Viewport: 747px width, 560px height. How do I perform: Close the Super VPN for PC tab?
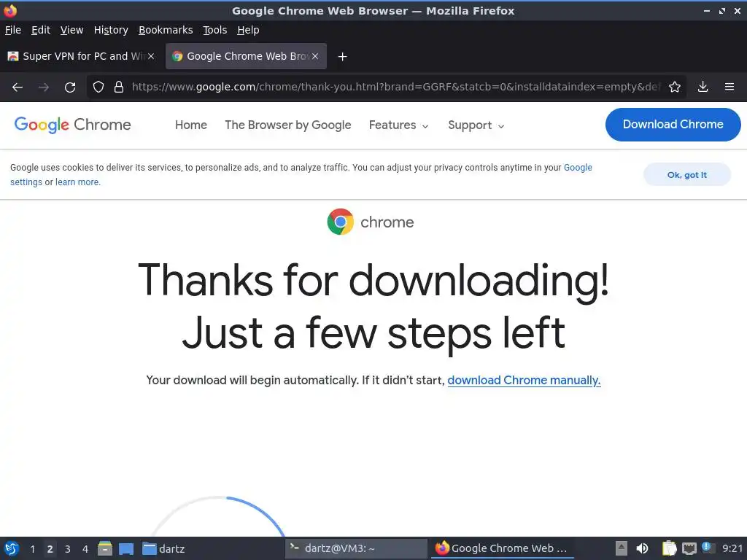click(x=150, y=56)
